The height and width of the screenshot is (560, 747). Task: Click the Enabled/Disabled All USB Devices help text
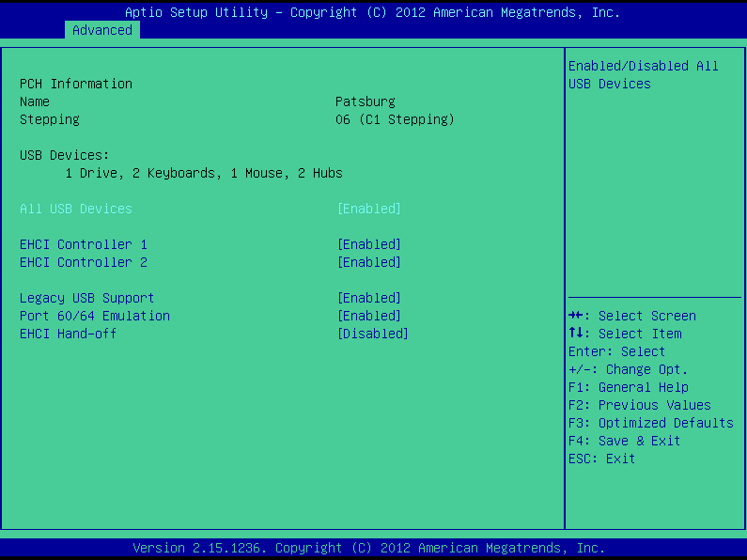point(644,75)
